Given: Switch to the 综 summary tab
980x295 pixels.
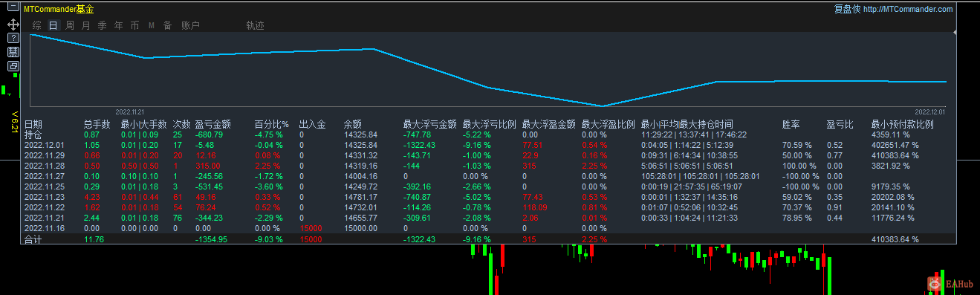Looking at the screenshot, I should pyautogui.click(x=37, y=25).
